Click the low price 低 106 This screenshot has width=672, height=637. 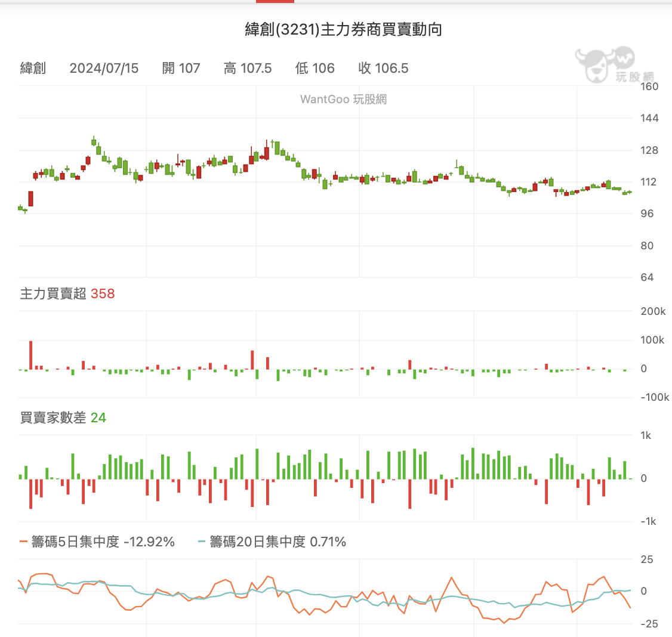click(315, 68)
